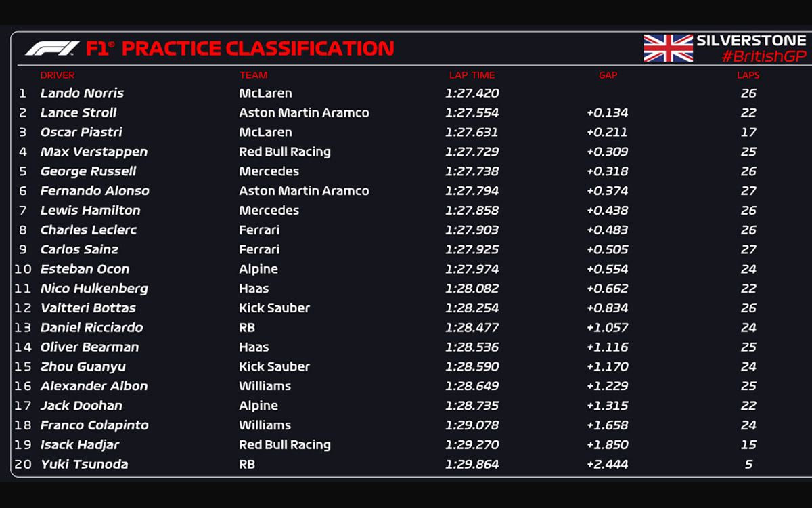Click the GAP column header
This screenshot has width=812, height=508.
pyautogui.click(x=608, y=75)
